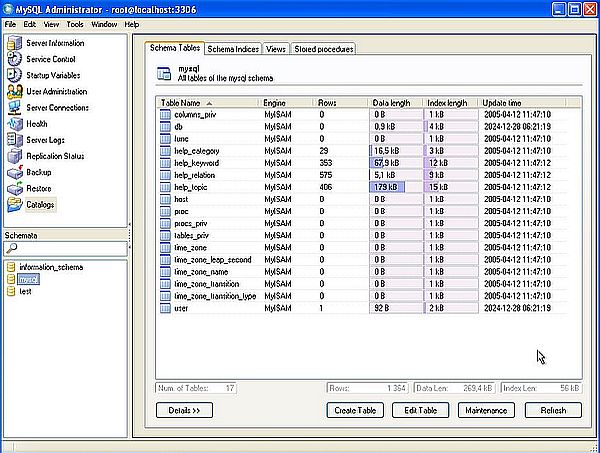Select the time_zone_transition_type table name
600x453 pixels.
tap(215, 296)
